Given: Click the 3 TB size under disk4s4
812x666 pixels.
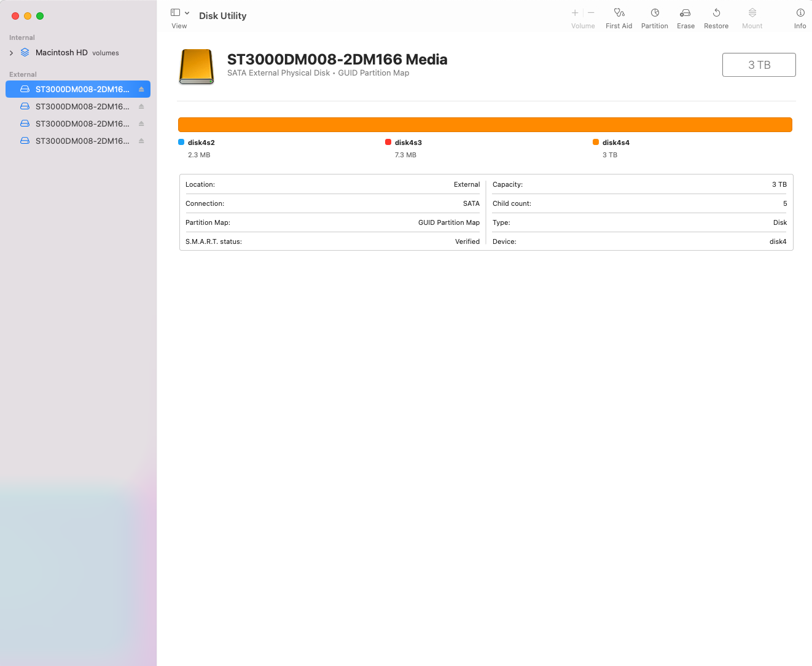Looking at the screenshot, I should (x=610, y=155).
